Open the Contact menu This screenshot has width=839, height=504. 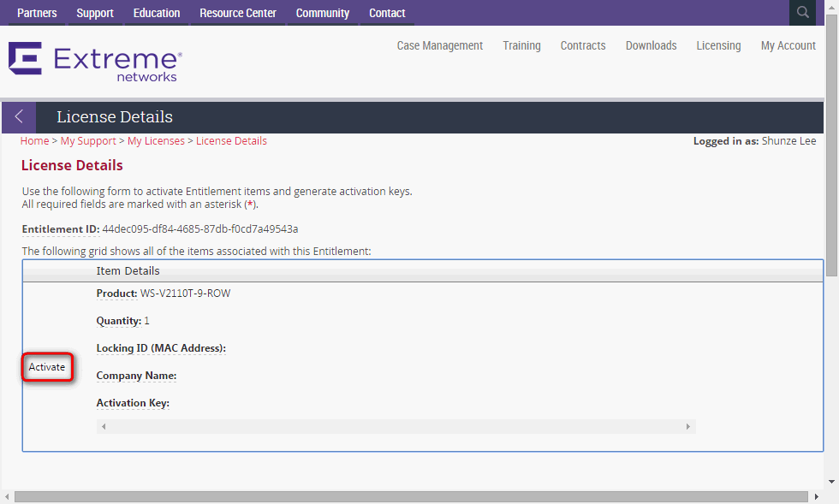click(387, 13)
